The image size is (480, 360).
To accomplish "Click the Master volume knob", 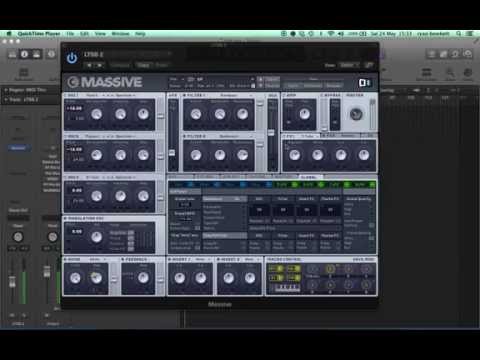I will point(356,114).
